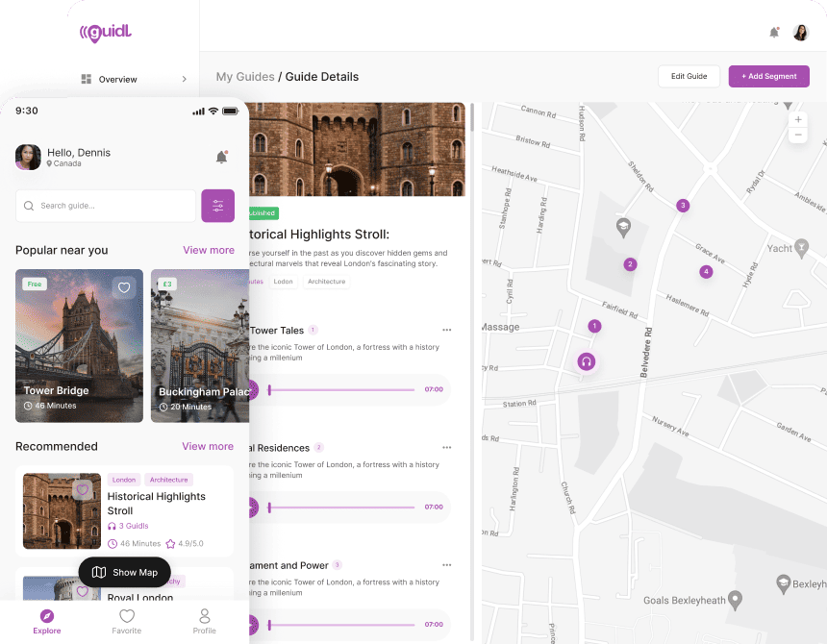Screen dimensions: 827x644
Task: Click into the Search guide input field
Action: tap(106, 206)
